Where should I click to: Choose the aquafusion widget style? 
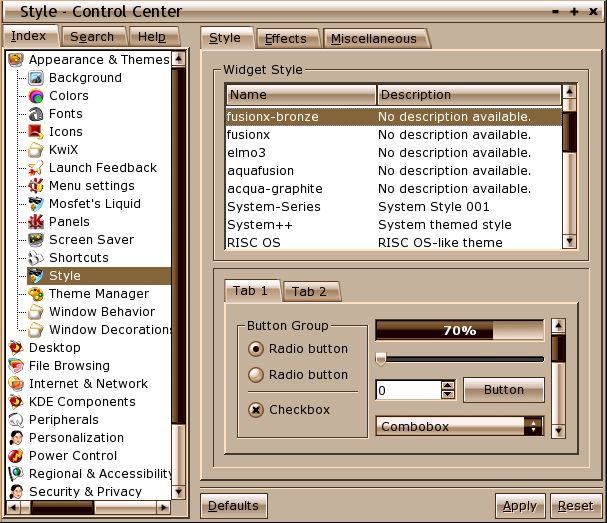393,171
